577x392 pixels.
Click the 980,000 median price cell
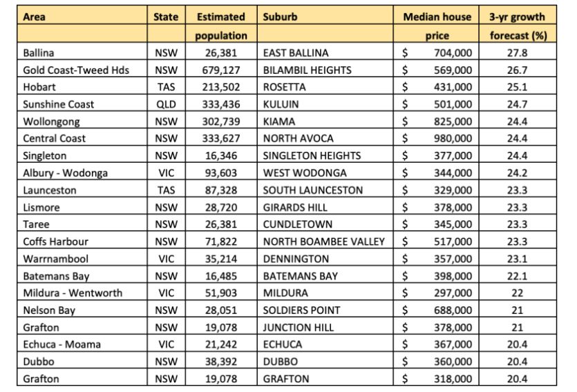tap(436, 137)
